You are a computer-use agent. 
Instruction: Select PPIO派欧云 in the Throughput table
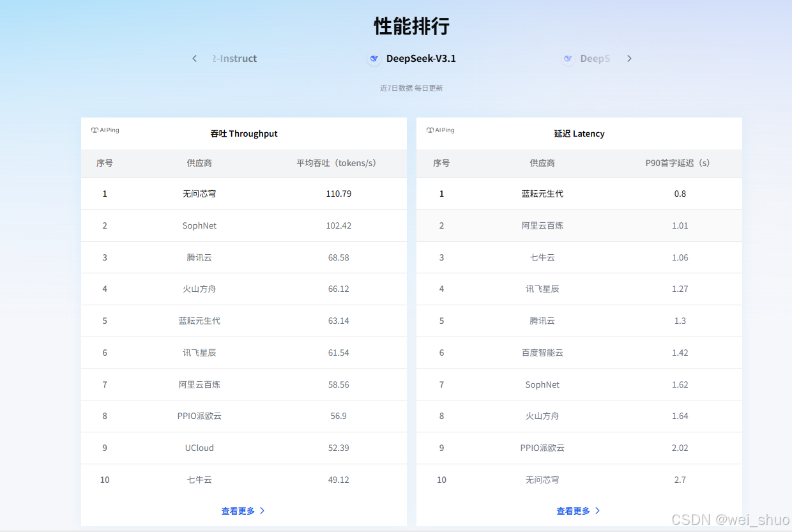(199, 416)
